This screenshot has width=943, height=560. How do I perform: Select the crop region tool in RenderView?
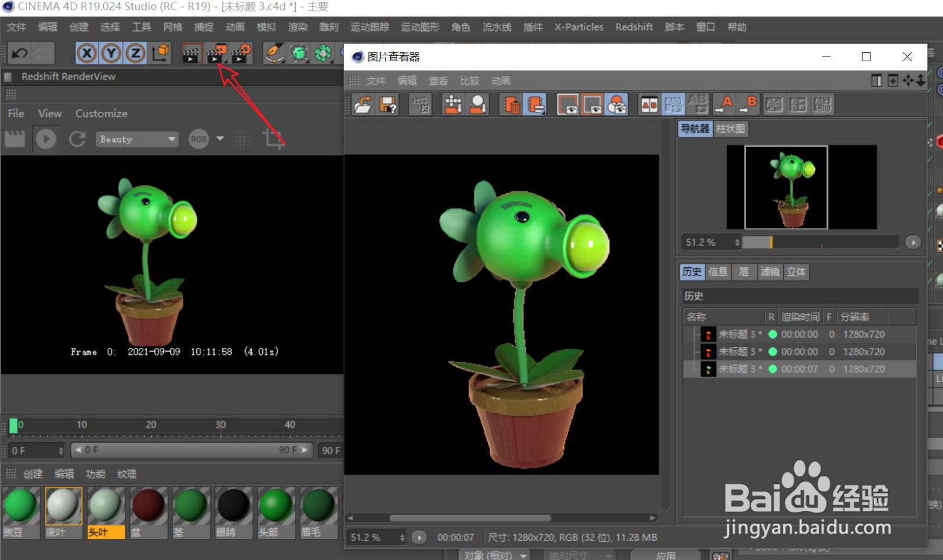tap(273, 139)
